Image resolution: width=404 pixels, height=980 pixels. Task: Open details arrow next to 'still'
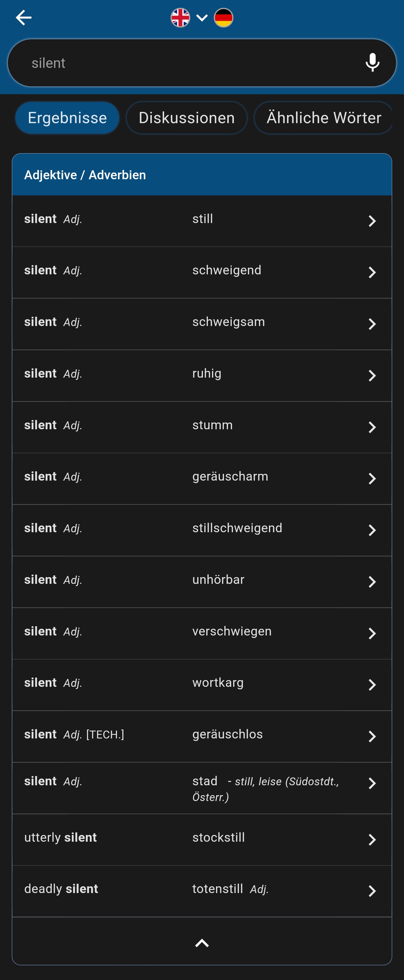click(x=372, y=221)
